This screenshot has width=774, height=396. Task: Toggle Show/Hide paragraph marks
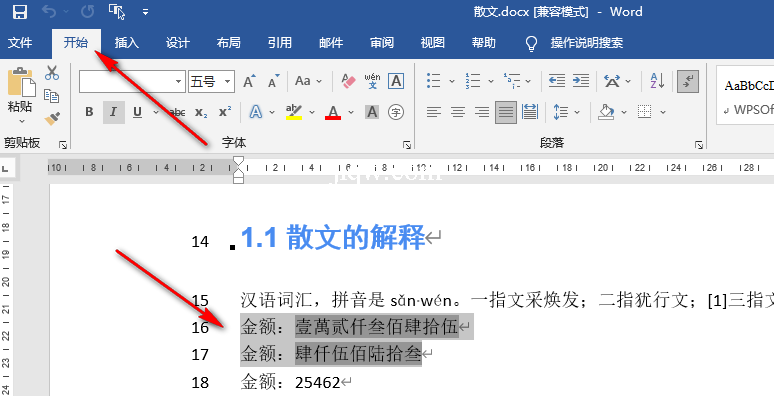[688, 81]
